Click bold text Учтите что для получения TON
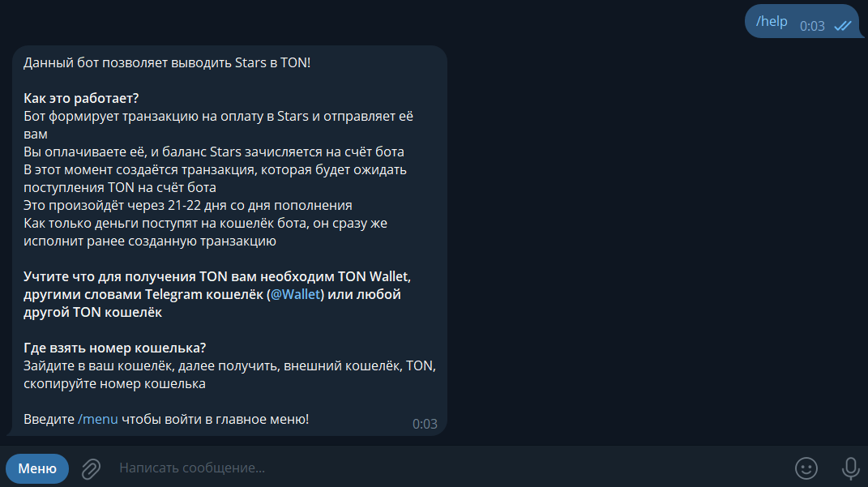The image size is (868, 487). point(217,276)
